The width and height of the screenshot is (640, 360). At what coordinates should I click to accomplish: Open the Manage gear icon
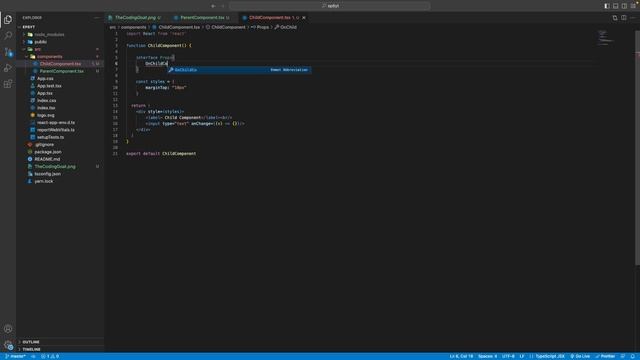pos(8,345)
